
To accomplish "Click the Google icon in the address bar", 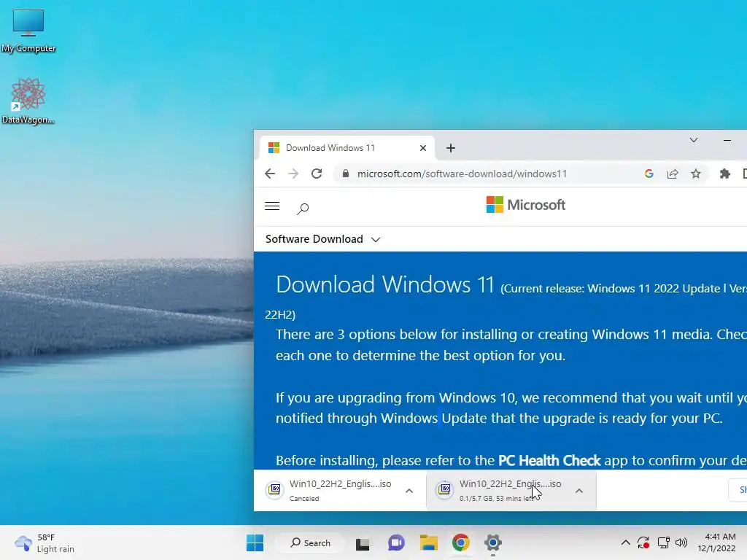I will [649, 174].
